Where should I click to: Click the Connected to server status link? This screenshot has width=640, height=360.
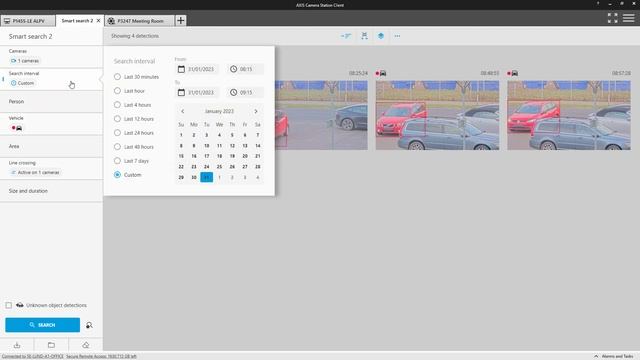coord(33,356)
